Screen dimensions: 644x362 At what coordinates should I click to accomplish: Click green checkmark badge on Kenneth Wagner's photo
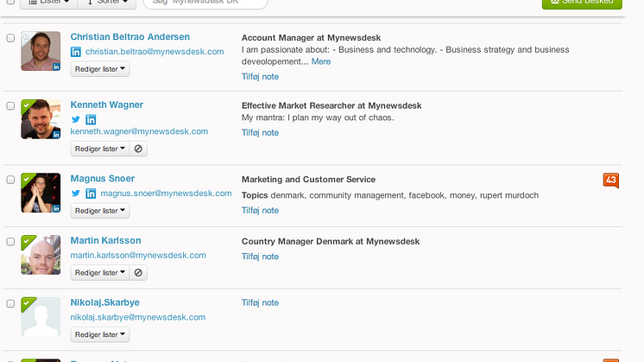click(x=27, y=105)
